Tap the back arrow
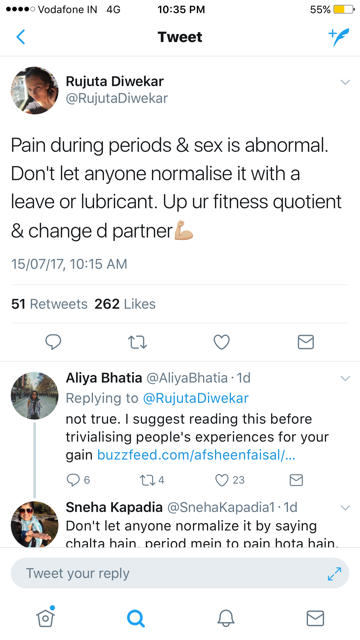 20,37
